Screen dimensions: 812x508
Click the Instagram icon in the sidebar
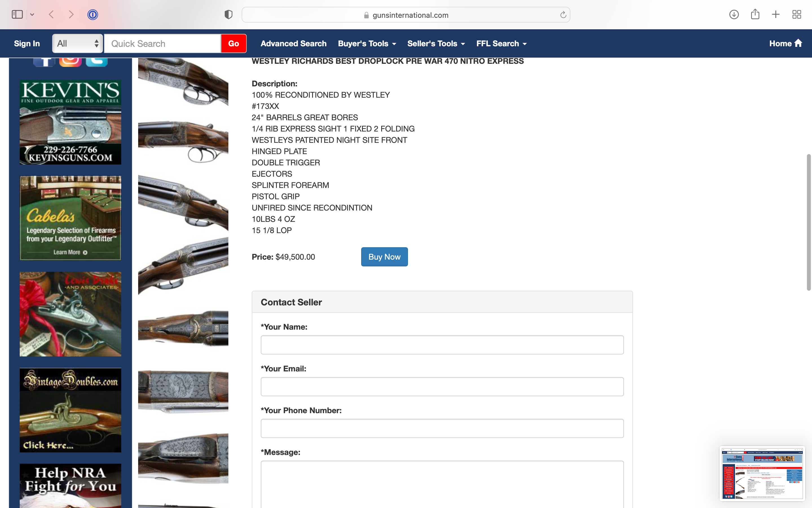tap(70, 62)
